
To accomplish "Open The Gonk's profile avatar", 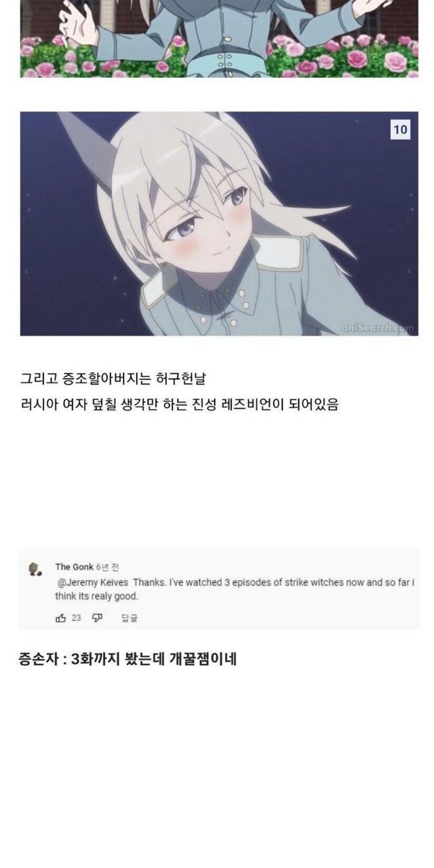I will pyautogui.click(x=35, y=570).
